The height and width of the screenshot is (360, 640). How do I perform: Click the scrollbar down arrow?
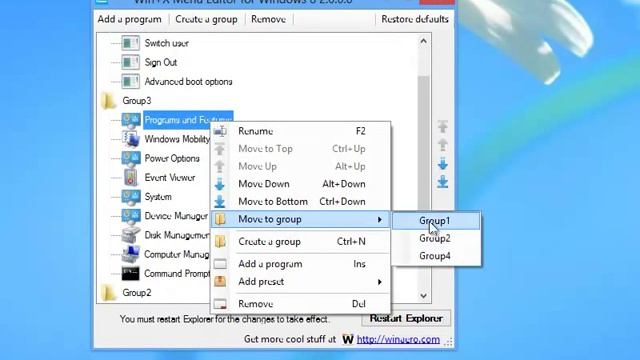point(423,296)
